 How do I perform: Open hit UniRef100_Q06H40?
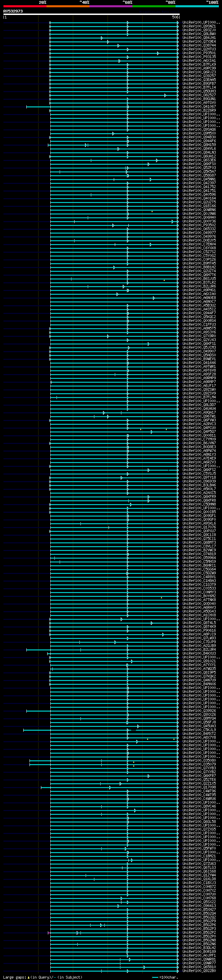click(199, 217)
